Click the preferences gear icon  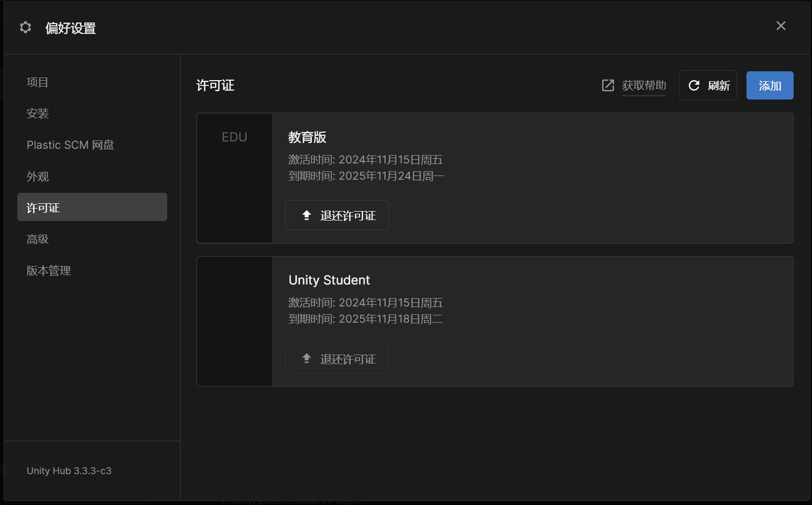pyautogui.click(x=25, y=27)
